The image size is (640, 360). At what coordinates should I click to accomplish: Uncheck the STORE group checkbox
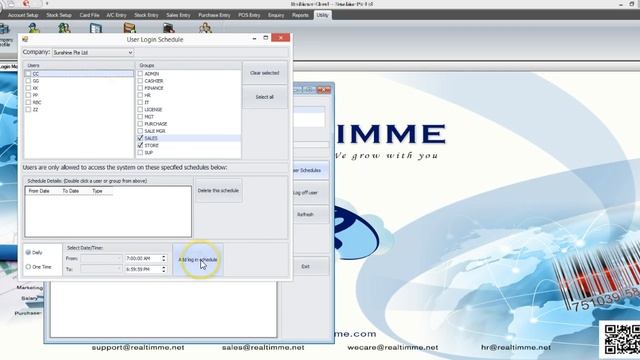(140, 145)
